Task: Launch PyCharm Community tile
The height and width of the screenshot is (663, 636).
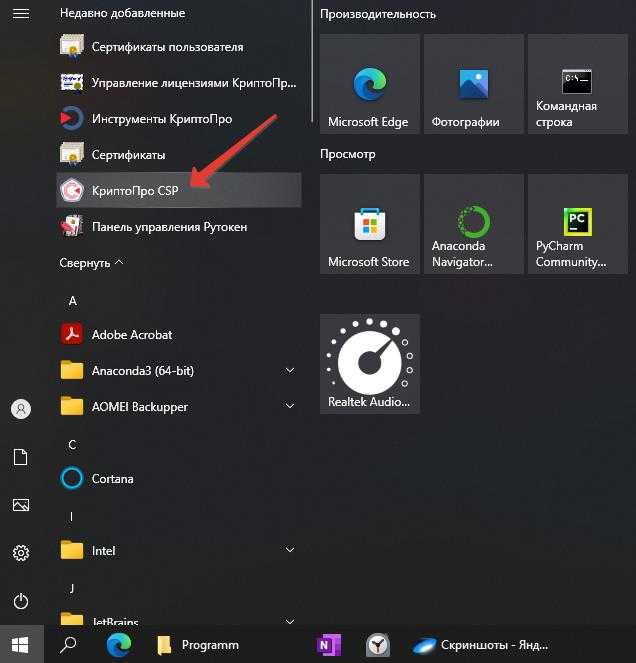Action: pyautogui.click(x=578, y=224)
